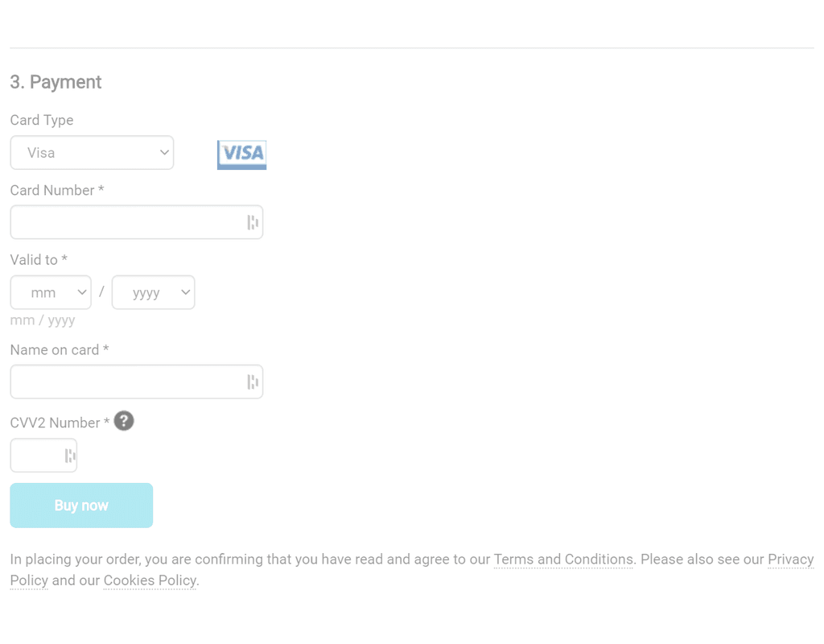Expand the expiry year (yyyy) dropdown
824x644 pixels.
[153, 293]
